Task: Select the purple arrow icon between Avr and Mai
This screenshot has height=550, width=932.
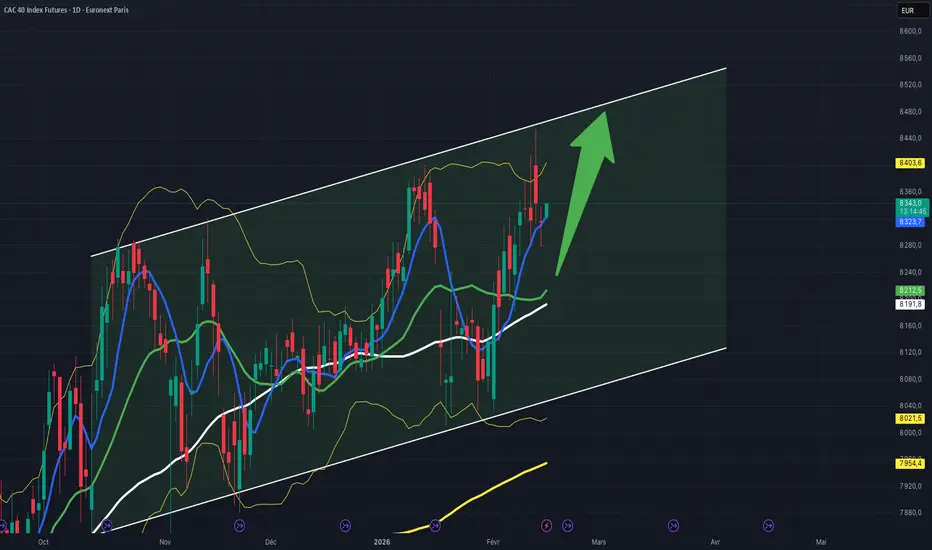Action: click(x=768, y=526)
